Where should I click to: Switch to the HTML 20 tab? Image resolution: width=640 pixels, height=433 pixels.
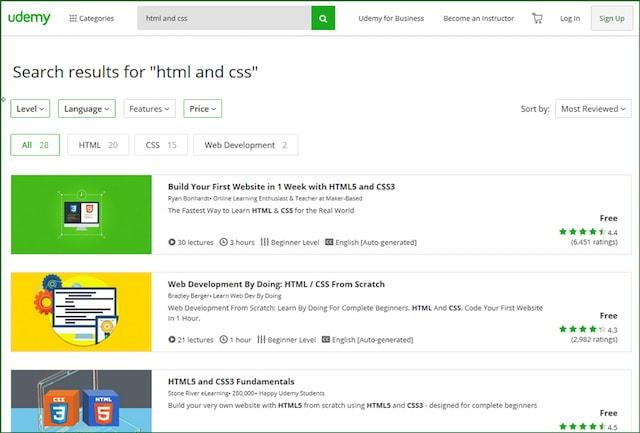click(97, 145)
